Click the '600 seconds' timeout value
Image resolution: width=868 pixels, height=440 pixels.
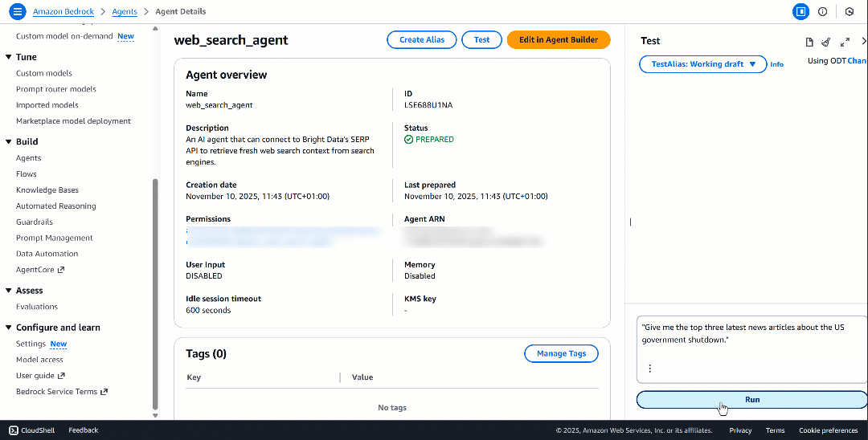pyautogui.click(x=208, y=310)
